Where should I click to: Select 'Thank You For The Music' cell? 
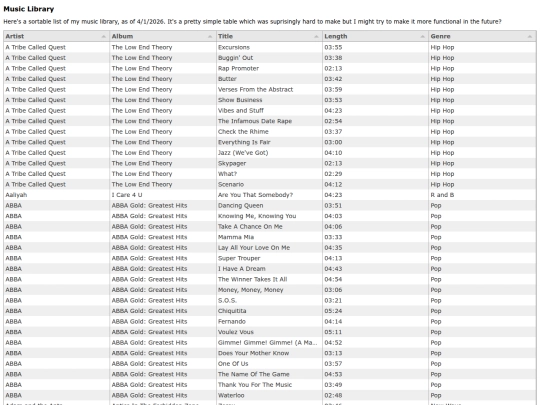(x=269, y=385)
